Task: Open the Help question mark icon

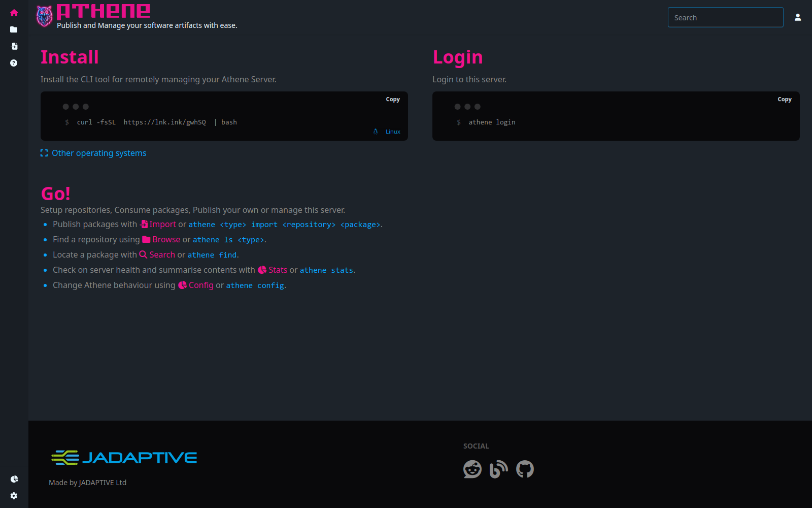Action: 14,63
